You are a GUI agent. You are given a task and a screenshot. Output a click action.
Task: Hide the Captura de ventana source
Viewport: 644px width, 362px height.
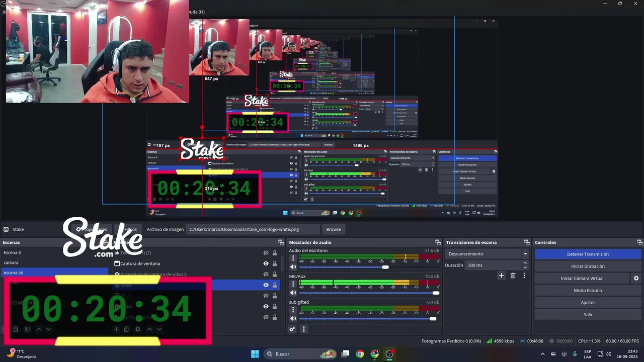click(266, 263)
